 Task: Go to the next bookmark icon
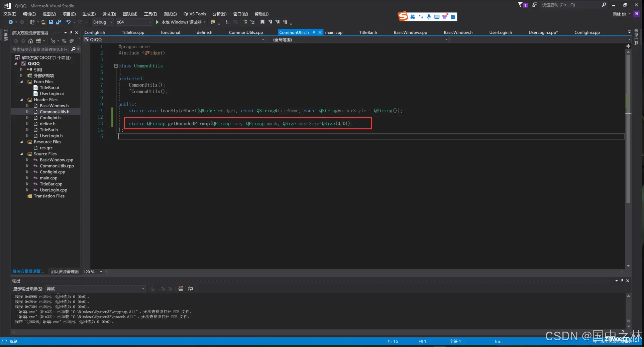point(278,22)
